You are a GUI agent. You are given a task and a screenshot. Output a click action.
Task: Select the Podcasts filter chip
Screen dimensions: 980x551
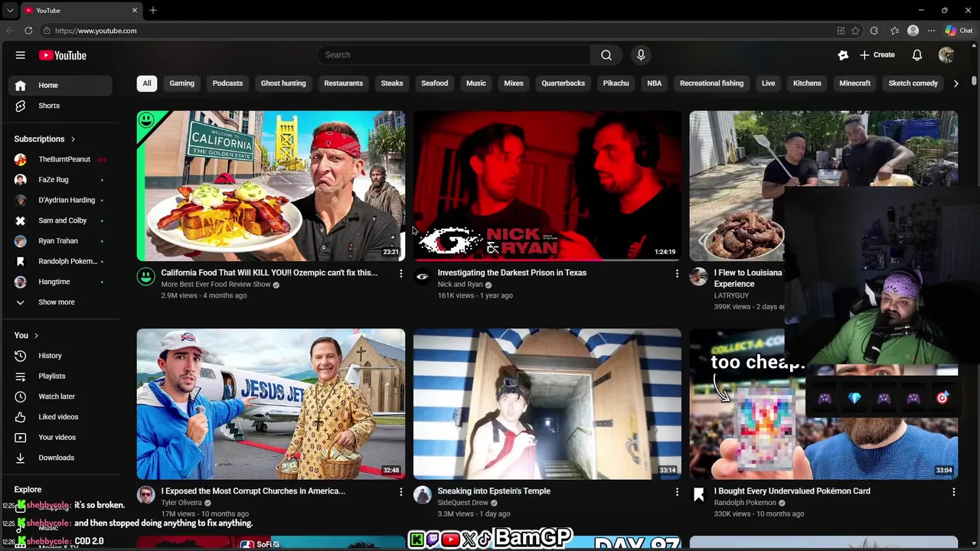tap(227, 83)
